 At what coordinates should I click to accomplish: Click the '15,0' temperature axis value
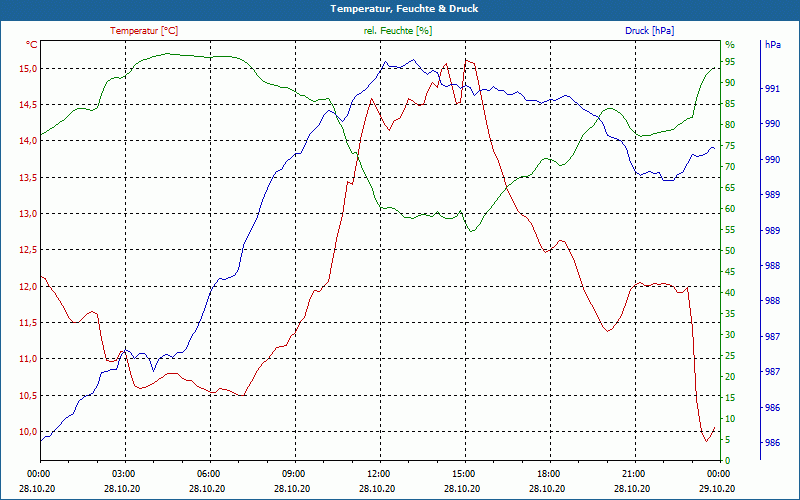click(29, 69)
